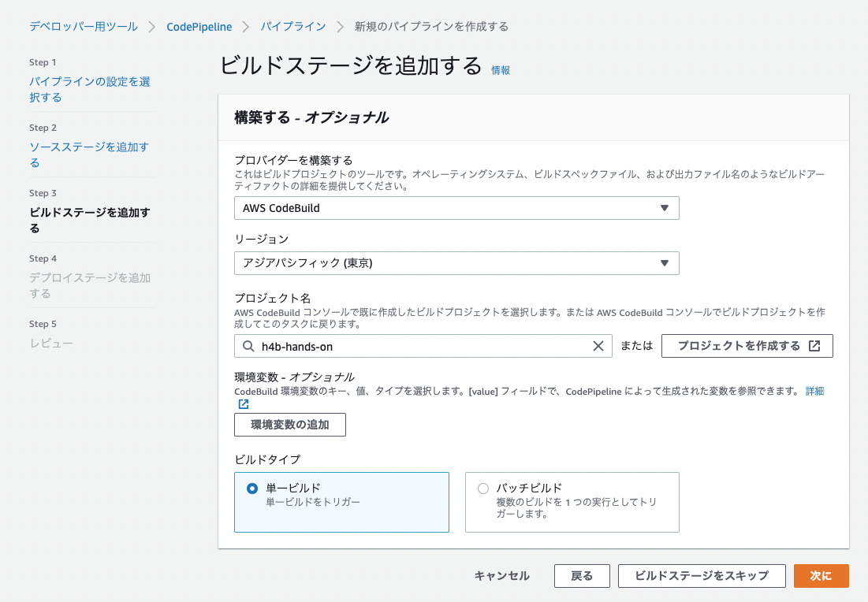Navigate to CodePipeline via breadcrumb
Screen dimensions: 868x602
pyautogui.click(x=198, y=26)
